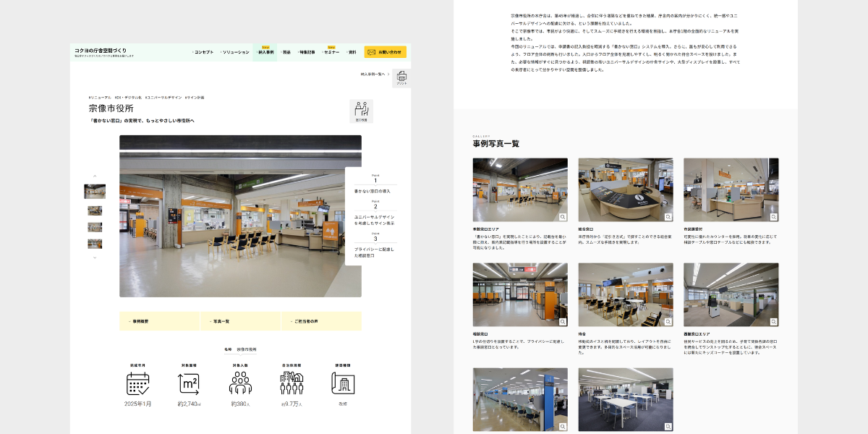This screenshot has width=868, height=434.
Task: Go to 納入事例一覧へ link
Action: point(375,74)
